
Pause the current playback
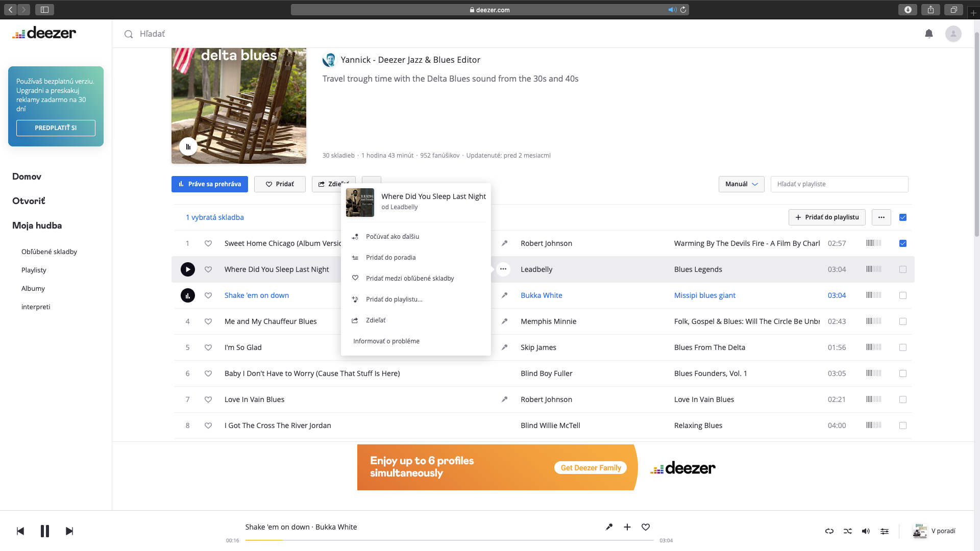[45, 531]
